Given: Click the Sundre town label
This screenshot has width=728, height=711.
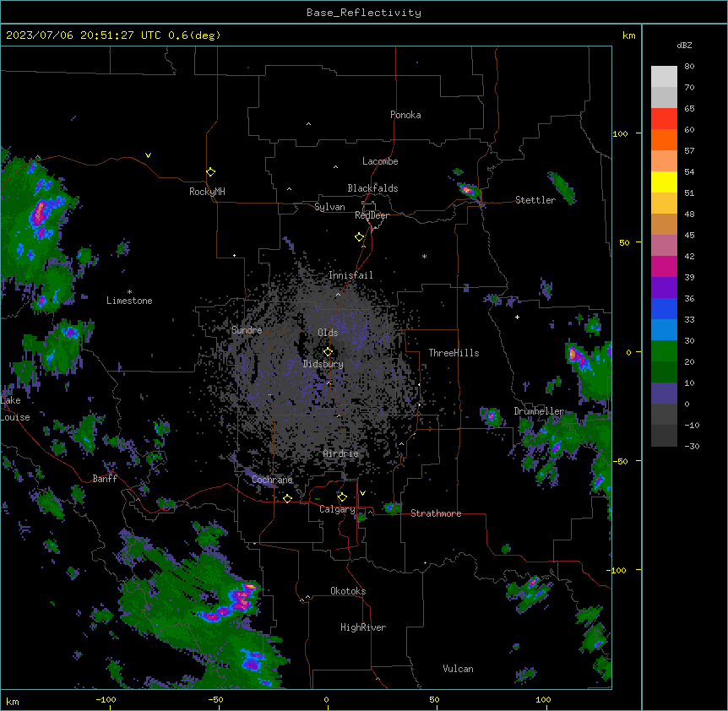Looking at the screenshot, I should click(x=247, y=330).
